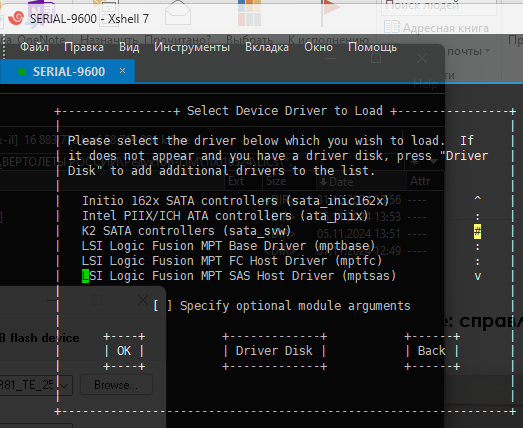Switch to the SERIAL-9600 session tab
Viewport: 523px width, 428px height.
(69, 71)
